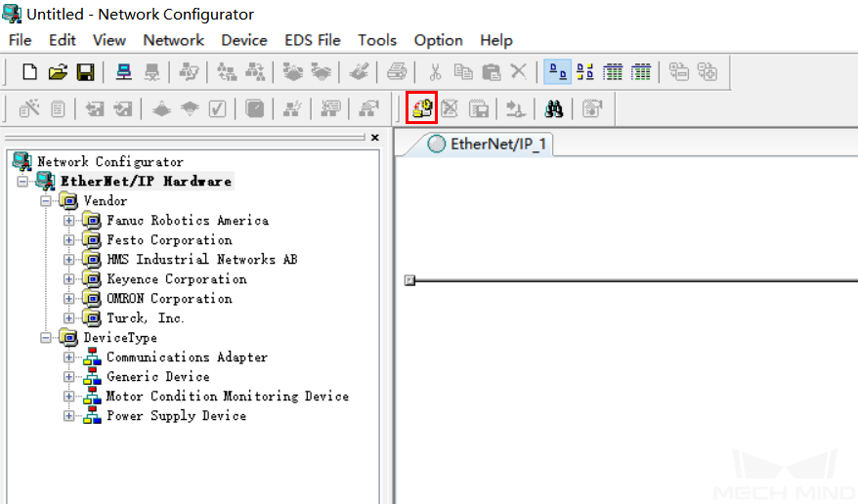Click the binoculars find icon
Image resolution: width=858 pixels, height=504 pixels.
554,108
